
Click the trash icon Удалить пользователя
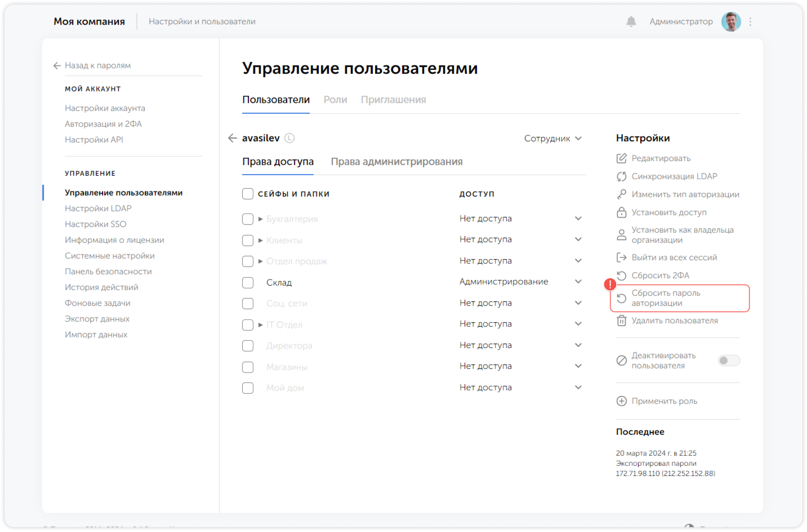point(622,321)
